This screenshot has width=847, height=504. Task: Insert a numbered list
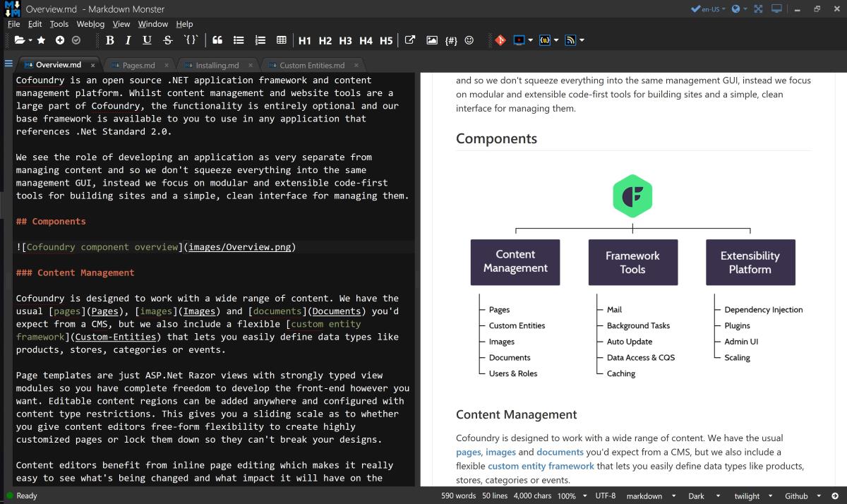coord(260,40)
